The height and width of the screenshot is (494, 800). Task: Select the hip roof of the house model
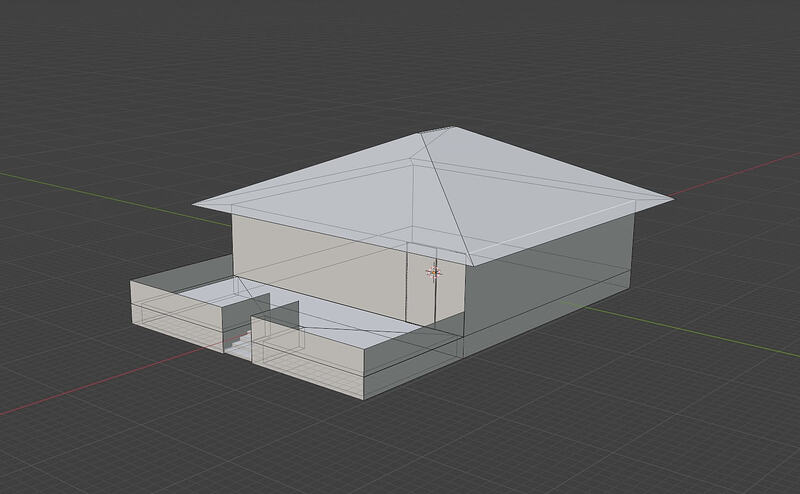tap(433, 196)
